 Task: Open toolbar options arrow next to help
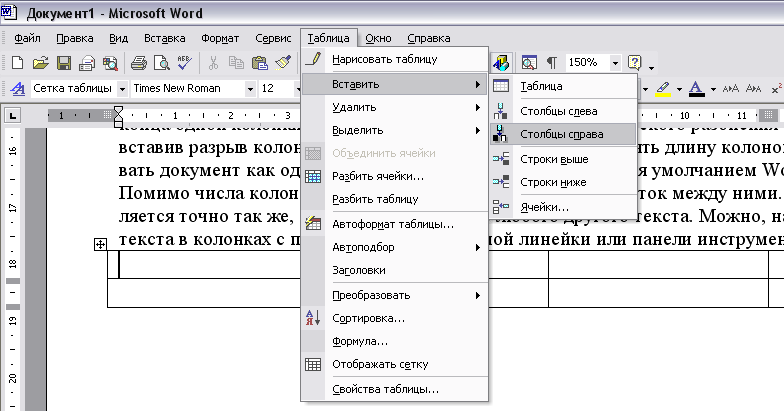click(651, 66)
